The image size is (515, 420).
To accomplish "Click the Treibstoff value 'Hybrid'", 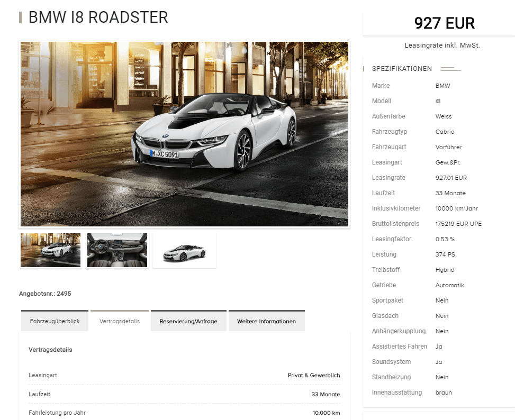I will (445, 270).
